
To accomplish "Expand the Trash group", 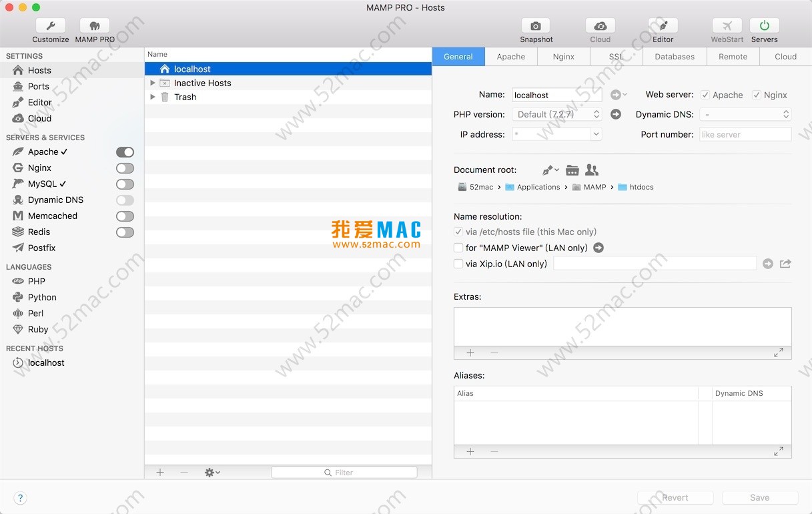I will pos(153,97).
